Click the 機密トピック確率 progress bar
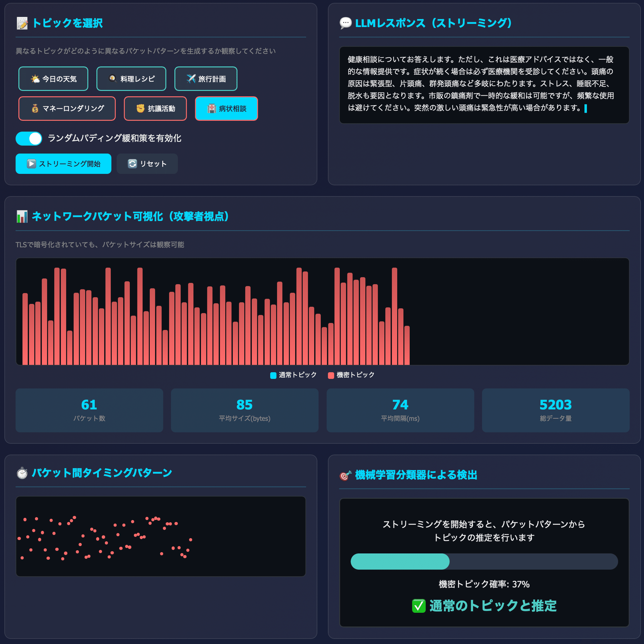This screenshot has width=644, height=644. 484,562
